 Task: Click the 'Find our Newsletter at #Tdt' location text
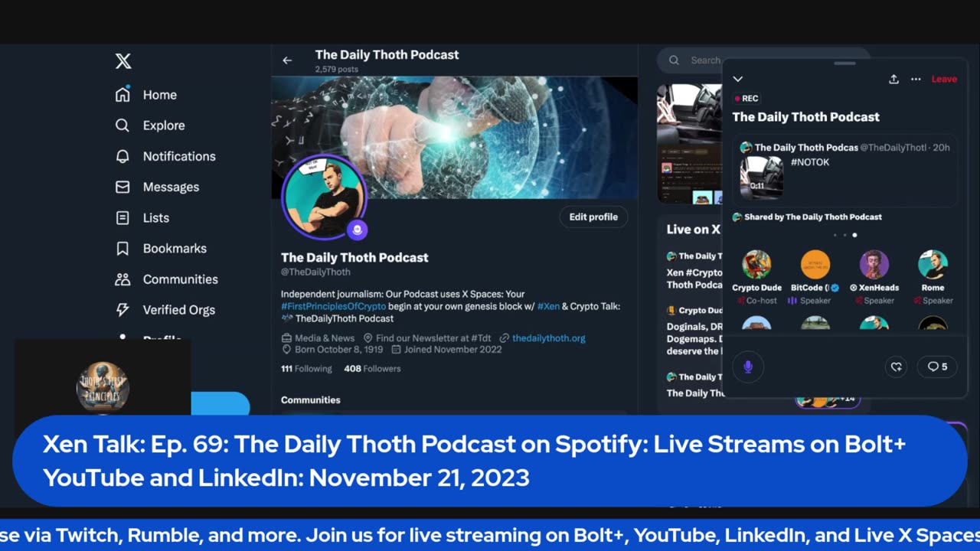433,338
